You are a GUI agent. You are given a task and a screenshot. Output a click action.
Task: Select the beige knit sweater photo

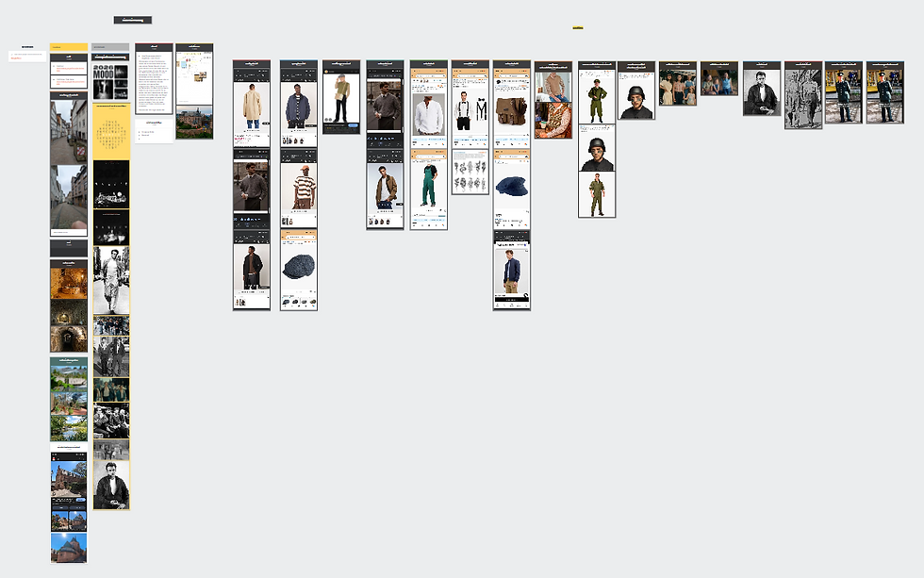[x=553, y=87]
